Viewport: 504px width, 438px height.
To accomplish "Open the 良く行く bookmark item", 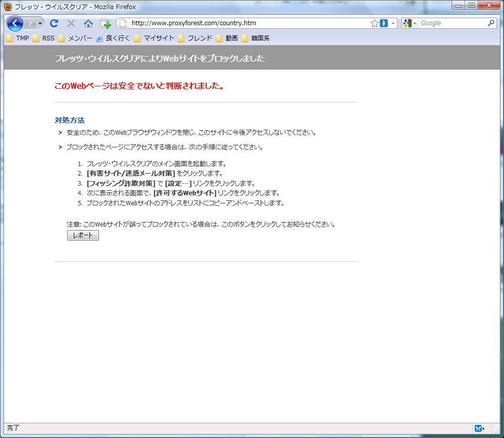I will 113,38.
